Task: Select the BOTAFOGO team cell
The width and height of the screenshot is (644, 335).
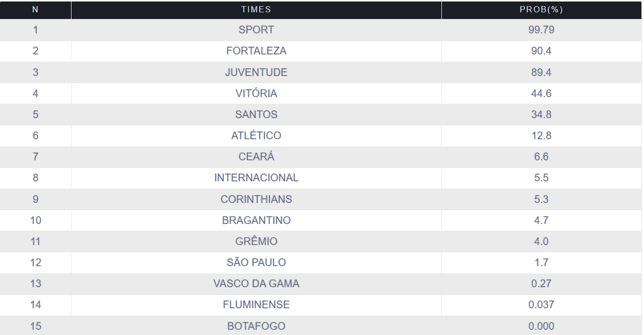Action: click(256, 326)
